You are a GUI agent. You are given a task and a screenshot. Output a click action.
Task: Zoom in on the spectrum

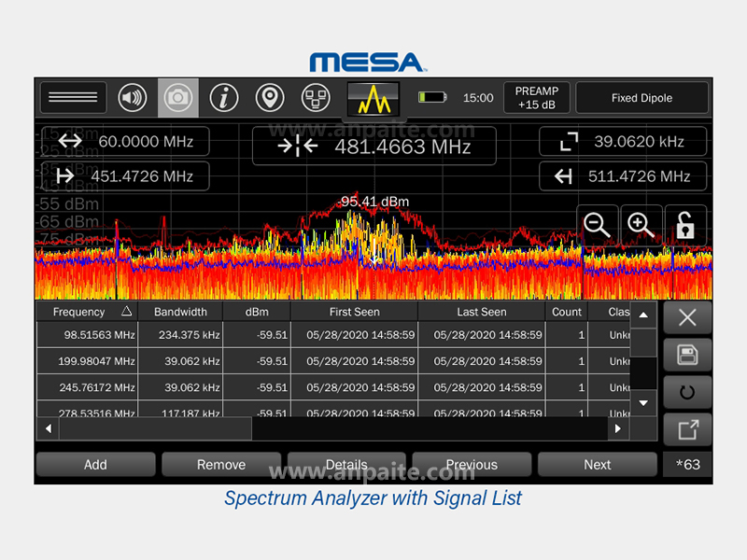[x=641, y=225]
